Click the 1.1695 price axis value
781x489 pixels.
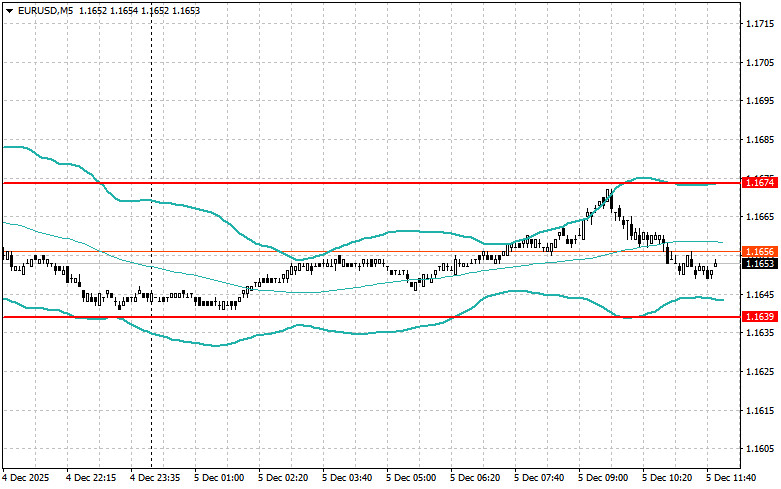760,101
